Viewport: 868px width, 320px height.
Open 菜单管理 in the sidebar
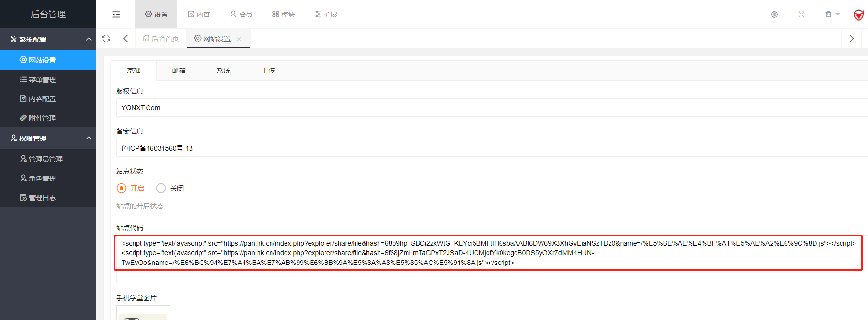tap(48, 79)
